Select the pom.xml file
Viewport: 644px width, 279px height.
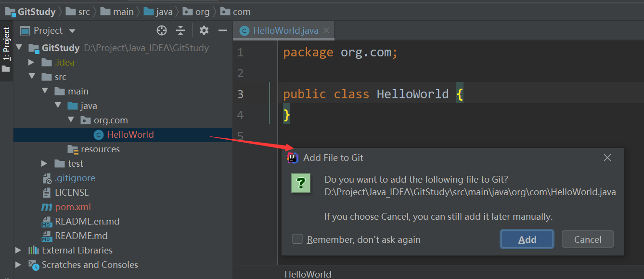[73, 207]
